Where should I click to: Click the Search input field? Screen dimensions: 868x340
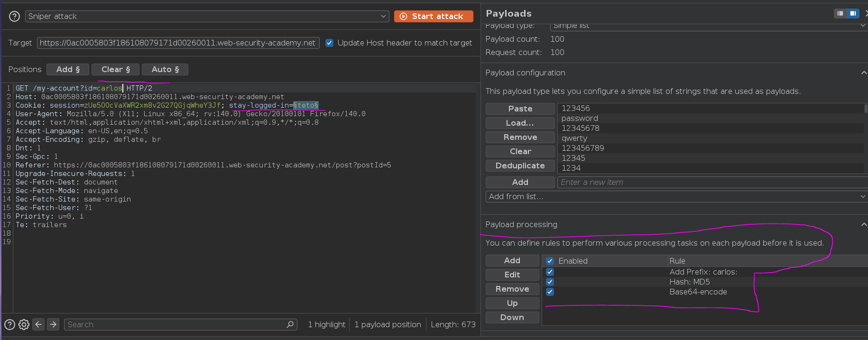coord(180,324)
